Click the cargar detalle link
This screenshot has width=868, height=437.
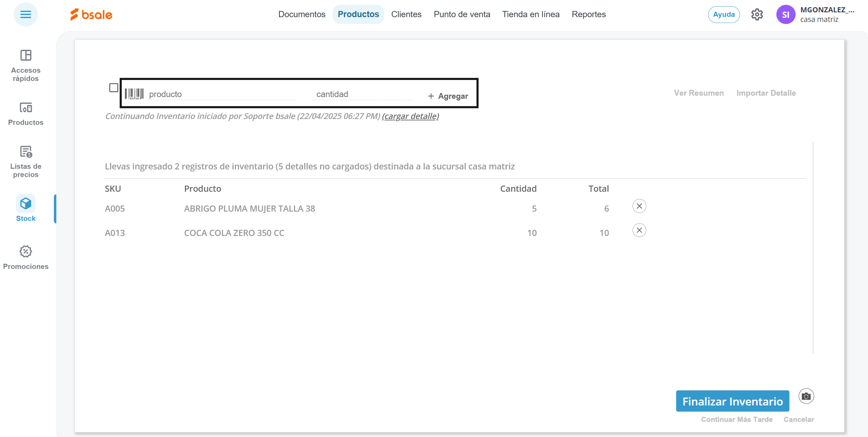click(x=410, y=116)
